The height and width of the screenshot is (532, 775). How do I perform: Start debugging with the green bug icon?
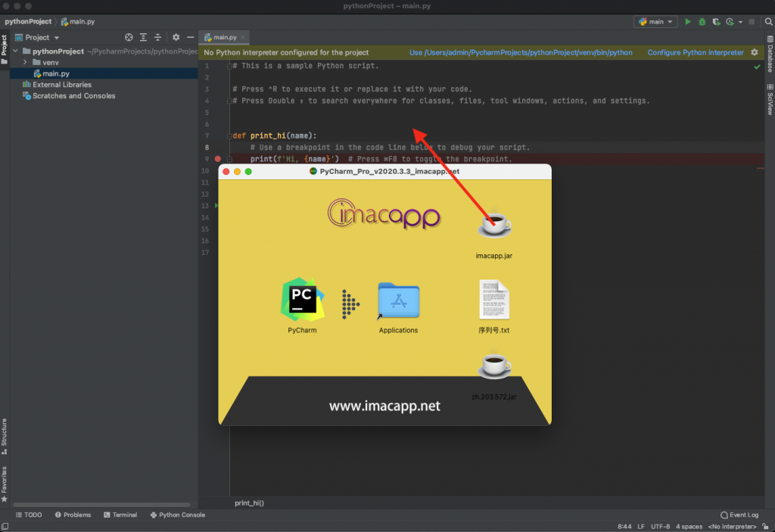(702, 22)
